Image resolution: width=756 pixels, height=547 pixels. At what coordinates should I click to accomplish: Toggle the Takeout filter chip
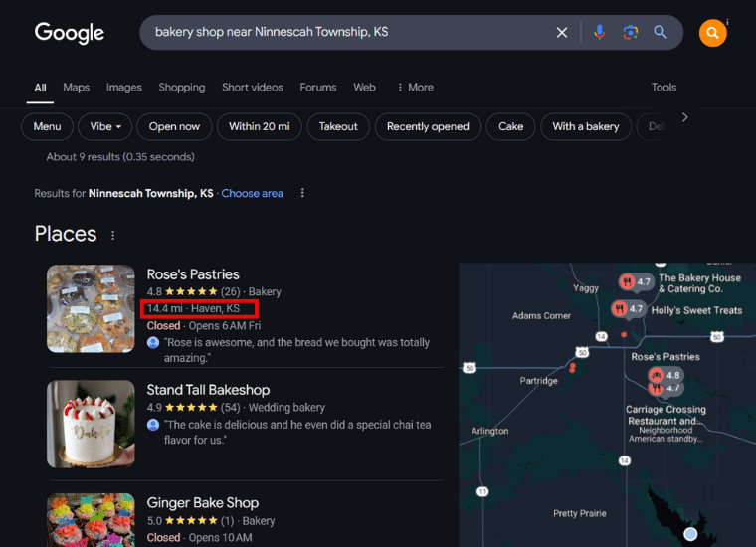coord(338,126)
